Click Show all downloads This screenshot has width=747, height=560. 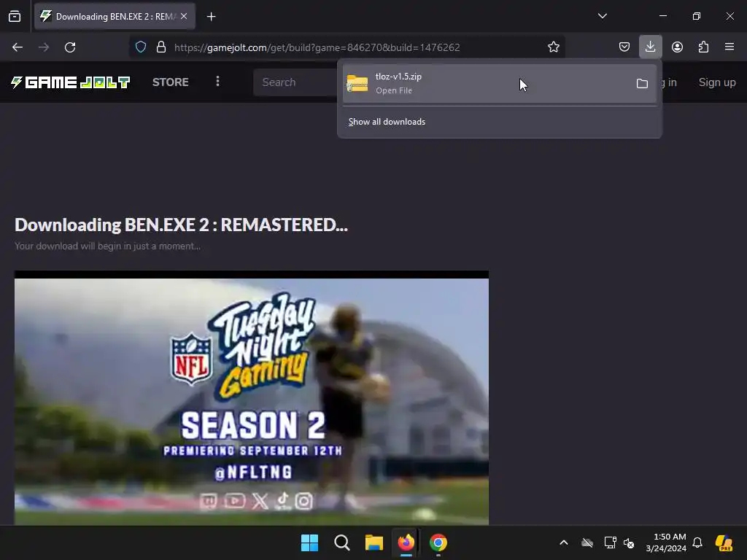pos(387,122)
